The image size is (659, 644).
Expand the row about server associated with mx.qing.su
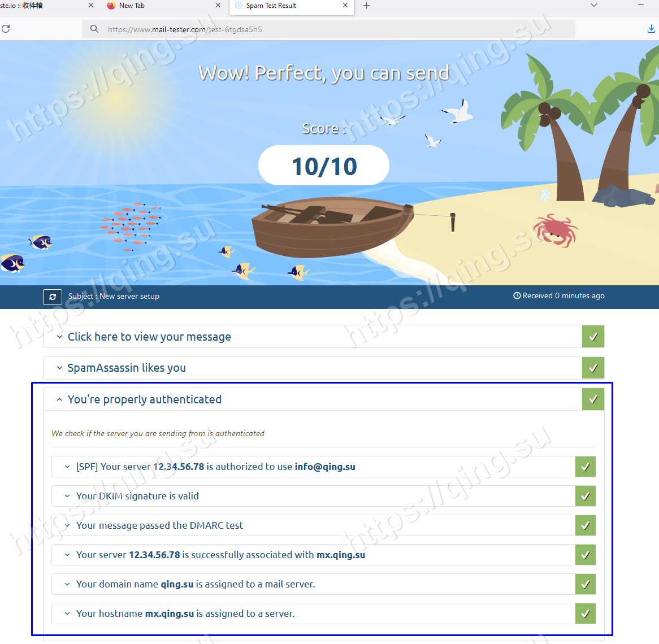coord(220,555)
